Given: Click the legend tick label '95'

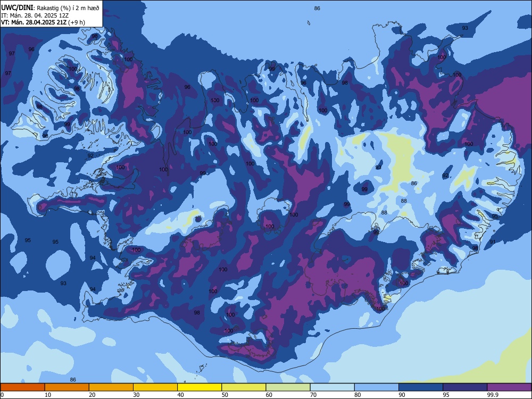Looking at the screenshot, I should click(x=446, y=395).
